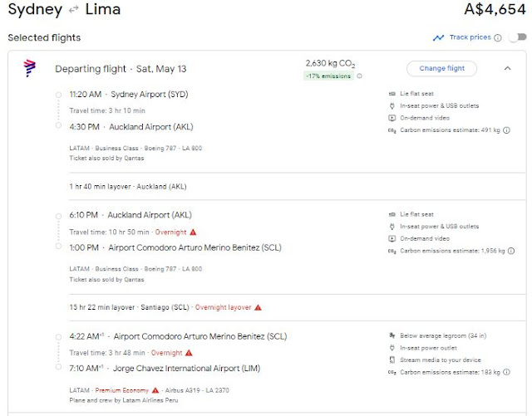
Task: Click the red Overnight label after 10 hr 50 min
Action: tap(170, 232)
